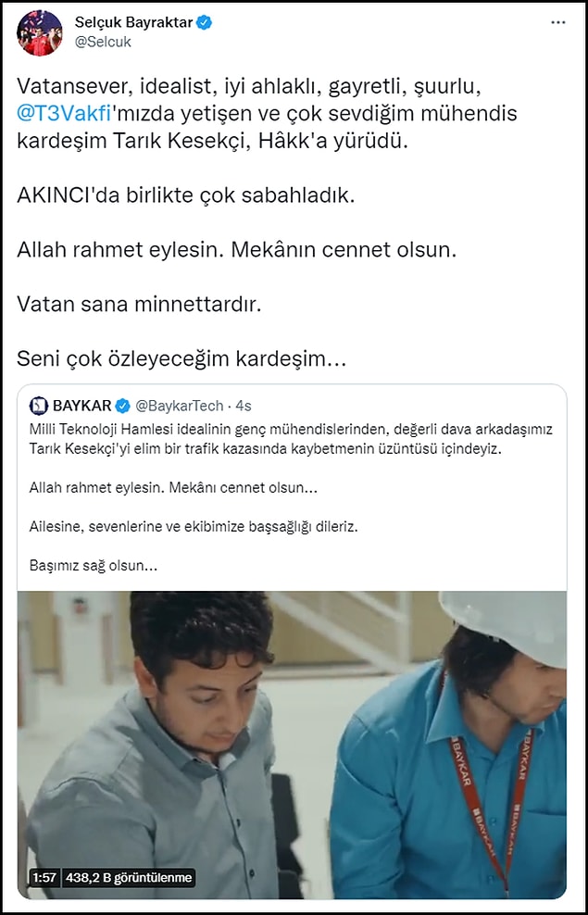Click the 'Vatan sana minnettardır.' line

[x=139, y=304]
